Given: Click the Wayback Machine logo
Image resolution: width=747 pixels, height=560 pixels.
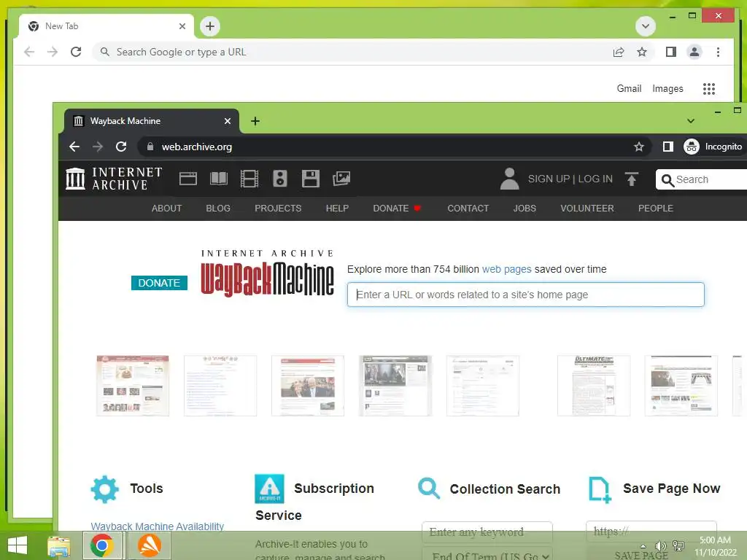Looking at the screenshot, I should tap(267, 273).
